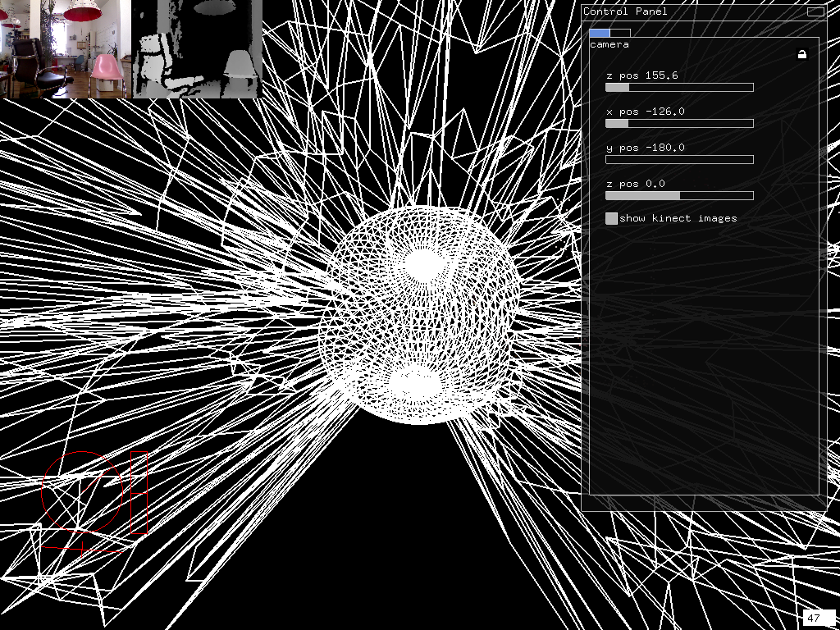Image resolution: width=840 pixels, height=630 pixels.
Task: Click the z pos 0.0 label
Action: pyautogui.click(x=636, y=184)
